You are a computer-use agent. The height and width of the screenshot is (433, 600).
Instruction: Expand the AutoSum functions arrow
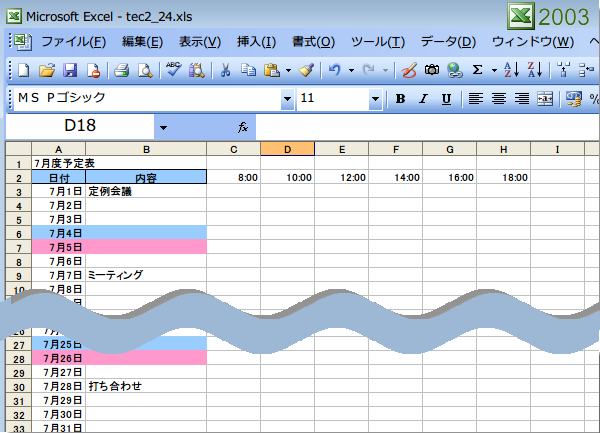(x=494, y=70)
